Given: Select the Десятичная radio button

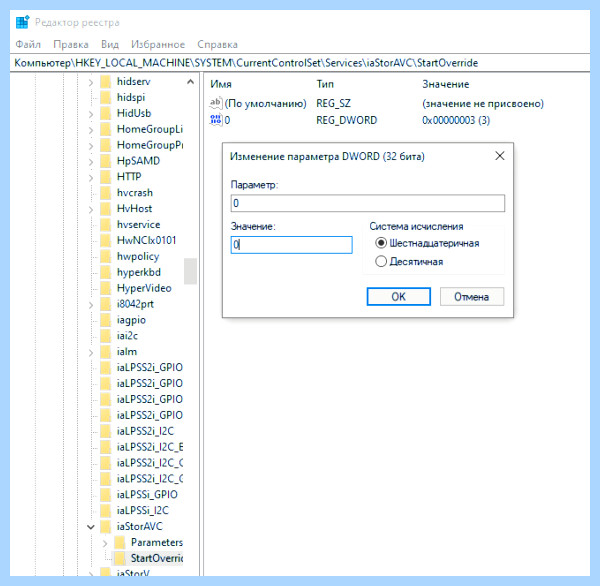Looking at the screenshot, I should (381, 261).
